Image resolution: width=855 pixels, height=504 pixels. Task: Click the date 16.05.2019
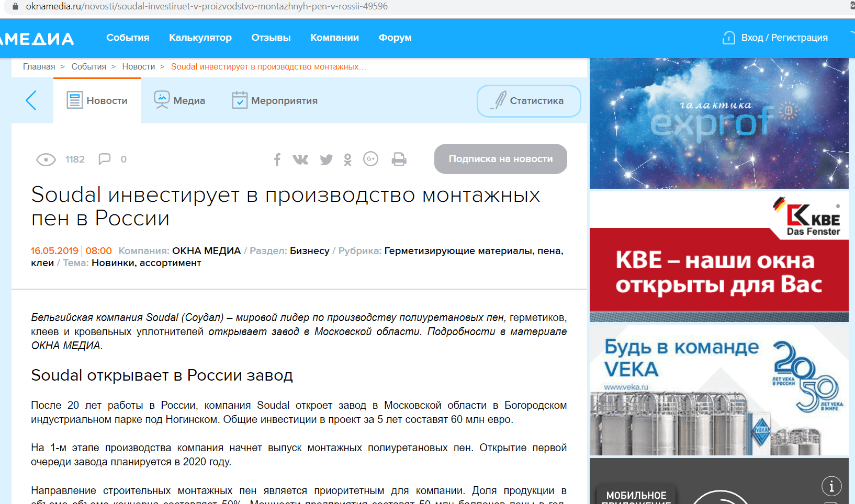click(54, 251)
